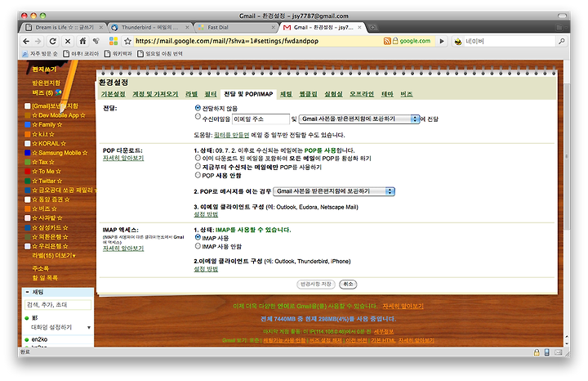Reload the page with the refresh icon
The image size is (588, 381).
click(x=53, y=41)
